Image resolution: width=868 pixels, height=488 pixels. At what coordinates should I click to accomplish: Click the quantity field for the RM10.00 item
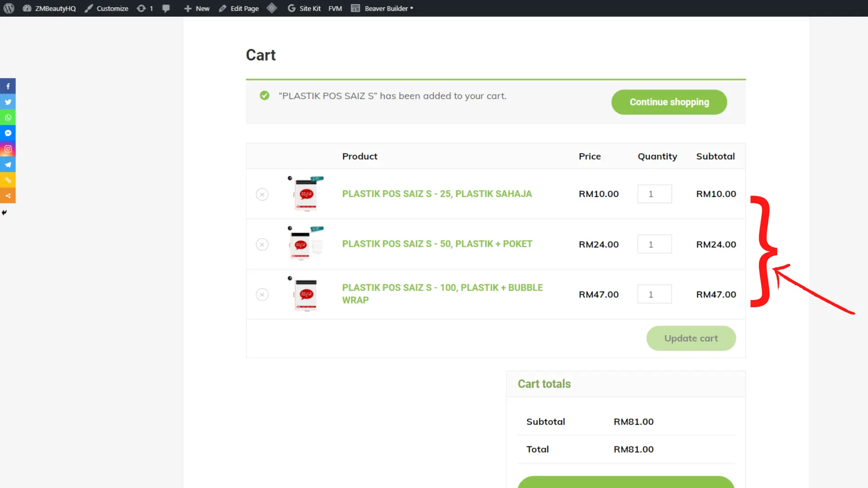click(x=654, y=194)
